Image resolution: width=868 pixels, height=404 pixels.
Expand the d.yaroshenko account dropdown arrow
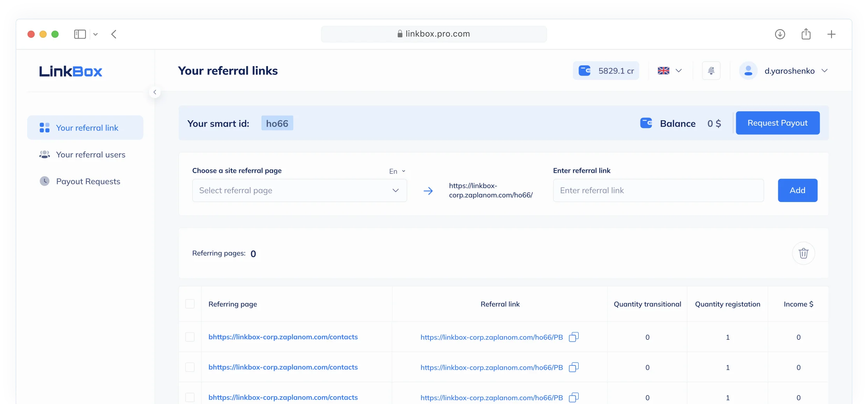coord(824,71)
